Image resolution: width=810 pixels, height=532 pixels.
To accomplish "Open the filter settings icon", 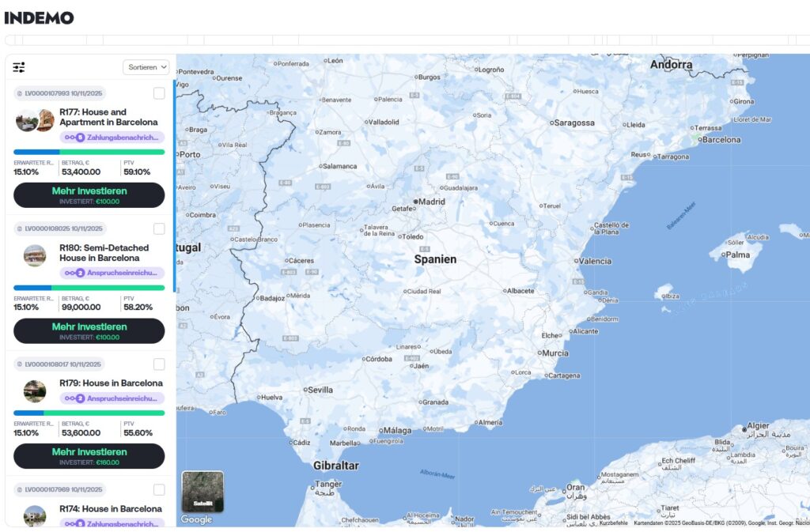I will [19, 67].
